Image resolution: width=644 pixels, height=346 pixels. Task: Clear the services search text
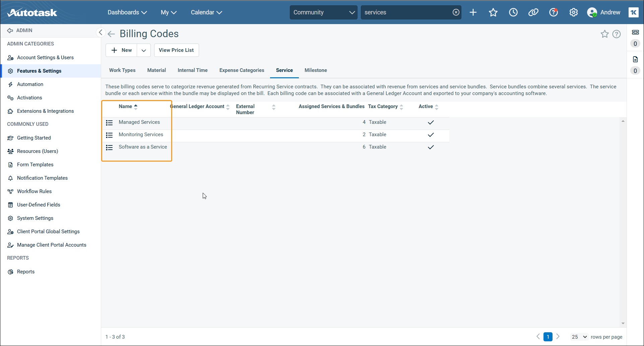(456, 12)
